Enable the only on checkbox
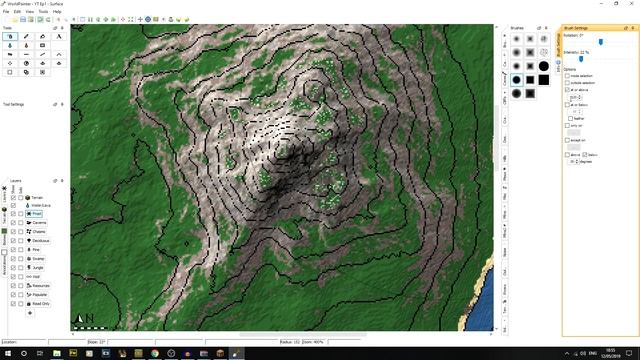Image resolution: width=640 pixels, height=360 pixels. (x=567, y=126)
